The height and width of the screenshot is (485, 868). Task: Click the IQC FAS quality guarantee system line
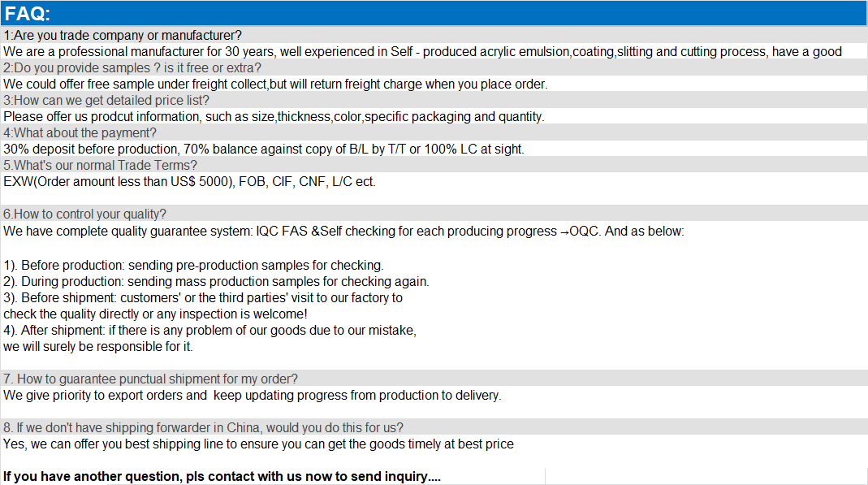(343, 231)
